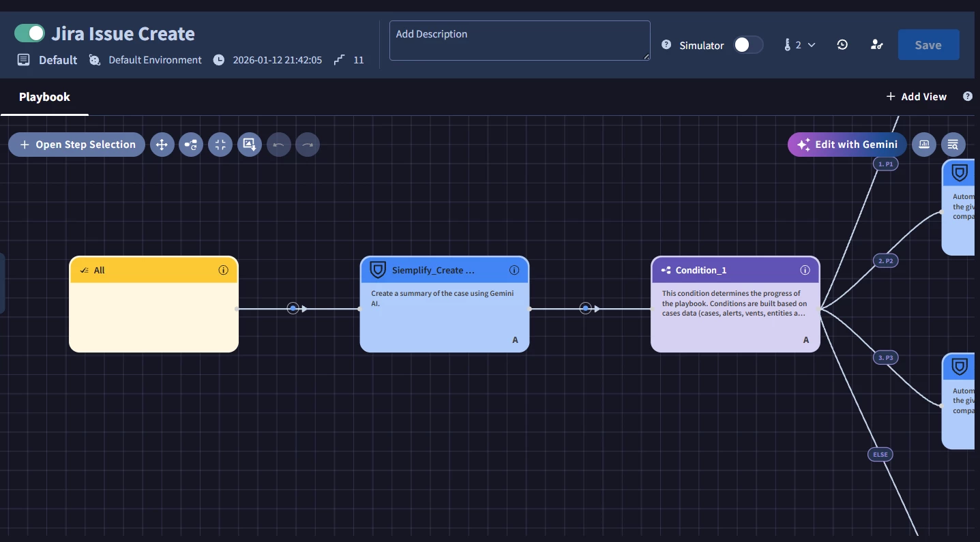980x542 pixels.
Task: Click the pan/move canvas icon
Action: tap(162, 145)
